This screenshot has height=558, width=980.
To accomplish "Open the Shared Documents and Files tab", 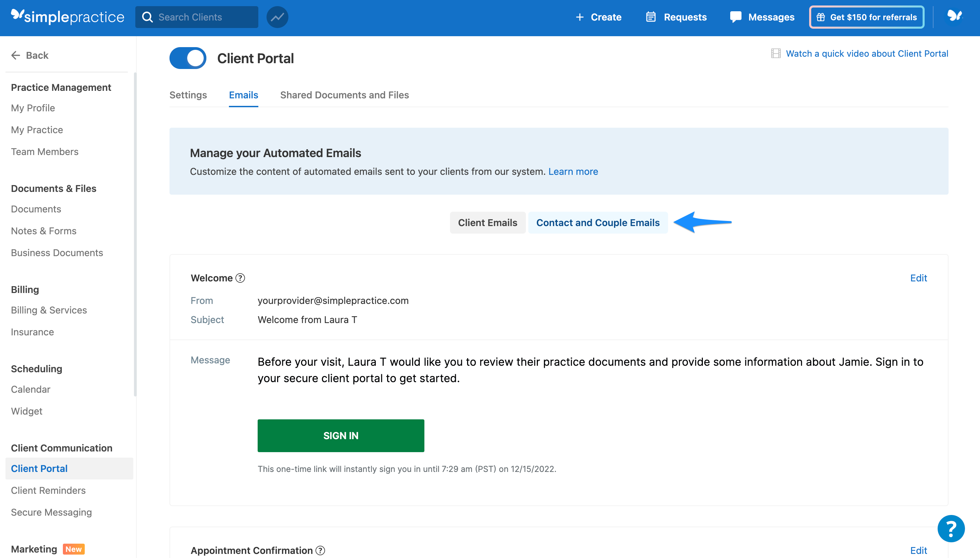I will pyautogui.click(x=344, y=95).
